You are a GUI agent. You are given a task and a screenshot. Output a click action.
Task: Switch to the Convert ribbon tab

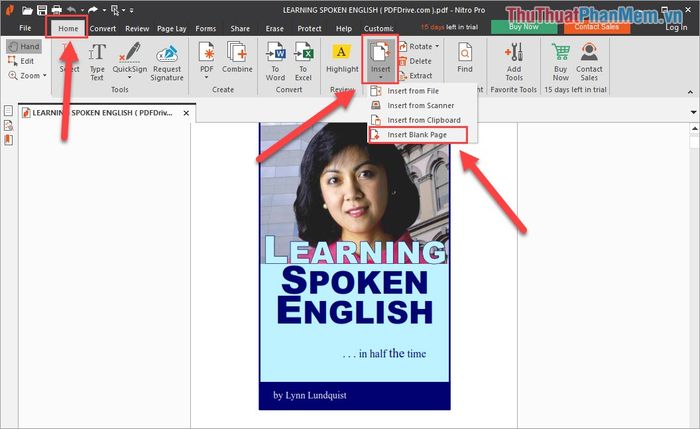pyautogui.click(x=103, y=29)
